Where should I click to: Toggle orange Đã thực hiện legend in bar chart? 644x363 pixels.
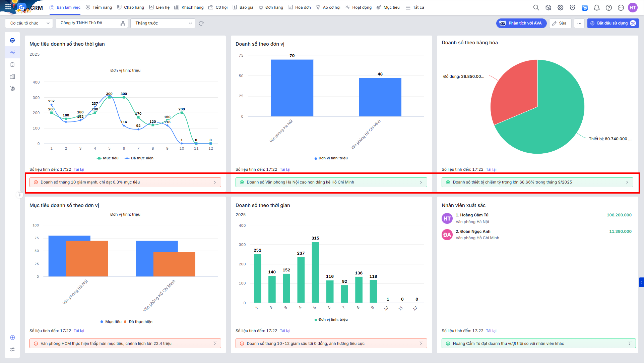pos(140,322)
